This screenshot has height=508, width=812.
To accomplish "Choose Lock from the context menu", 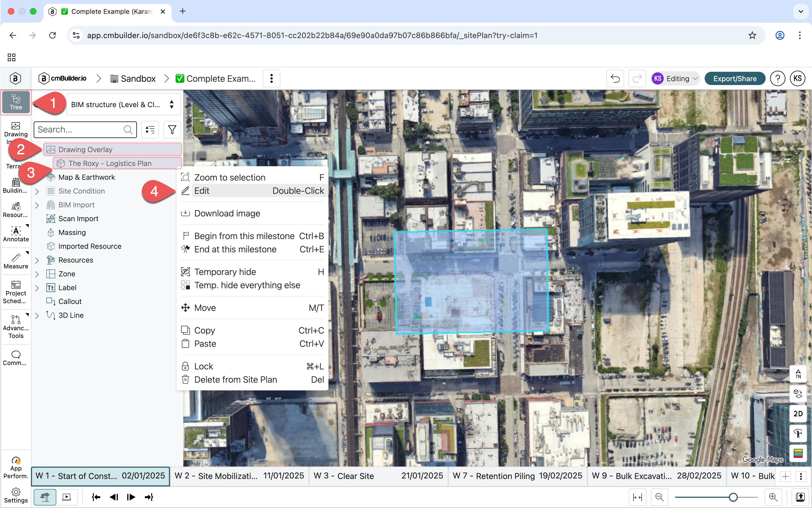I will click(252, 366).
